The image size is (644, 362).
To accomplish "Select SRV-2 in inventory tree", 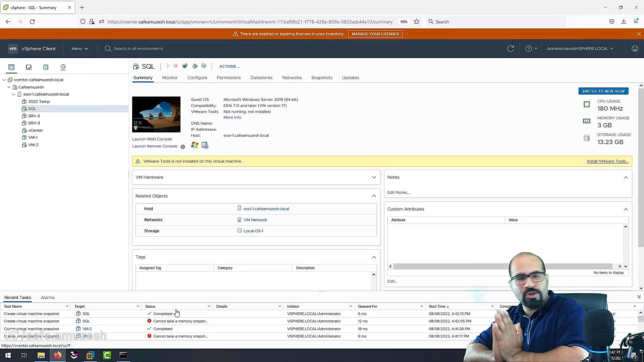I will coord(34,116).
